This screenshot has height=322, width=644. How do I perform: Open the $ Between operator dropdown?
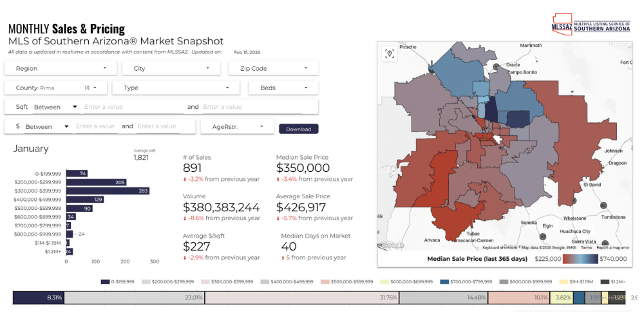(47, 126)
